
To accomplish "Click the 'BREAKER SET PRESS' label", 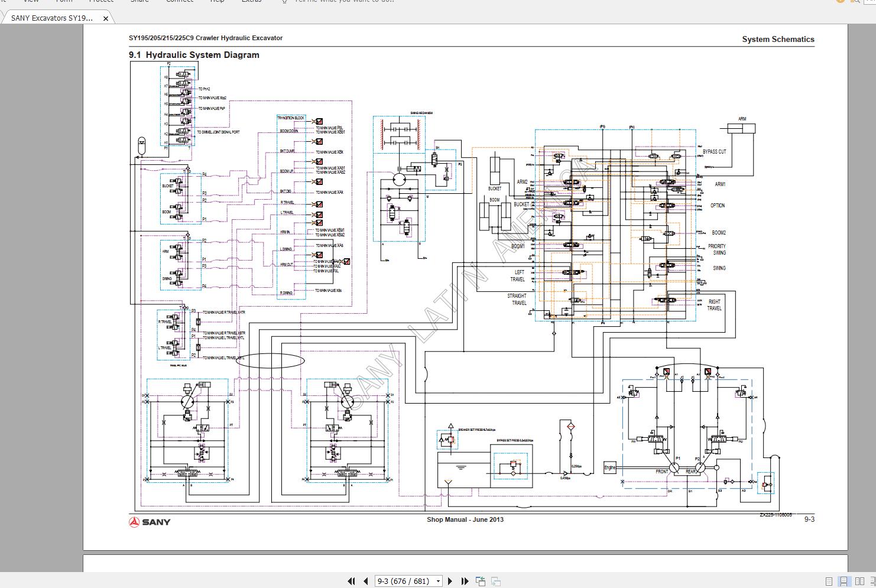I will coord(477,430).
